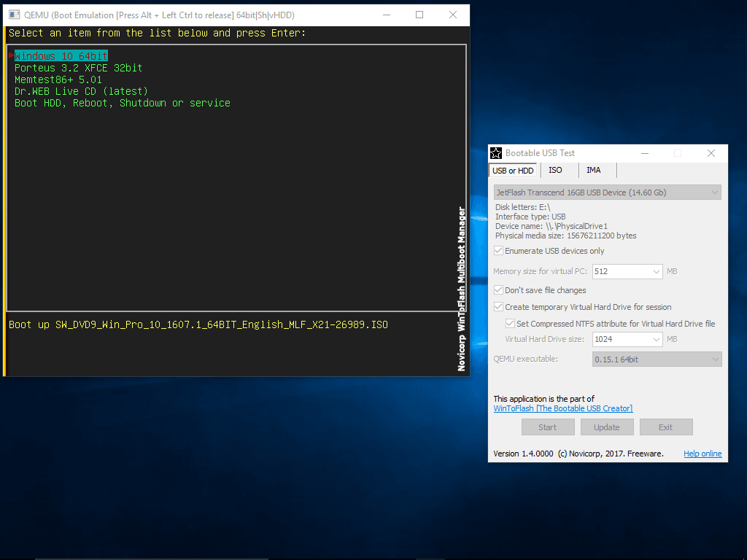The width and height of the screenshot is (747, 560).
Task: Open the QEMU executable version dropdown
Action: (657, 359)
